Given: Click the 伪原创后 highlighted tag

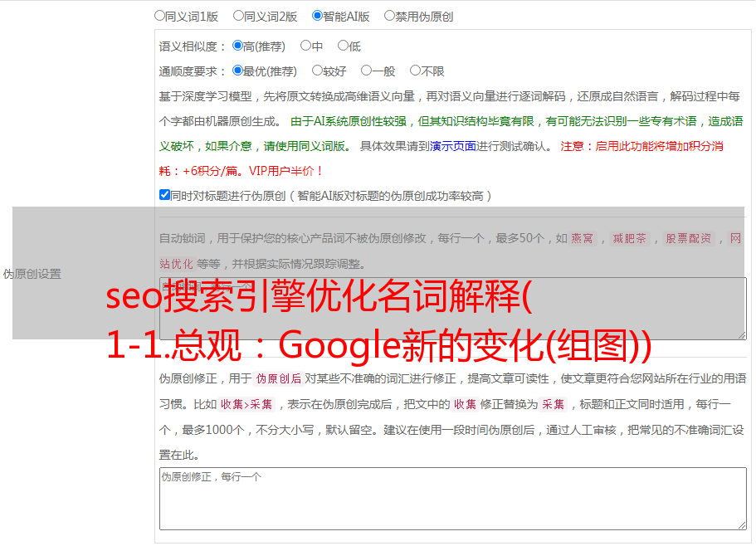Looking at the screenshot, I should [279, 378].
